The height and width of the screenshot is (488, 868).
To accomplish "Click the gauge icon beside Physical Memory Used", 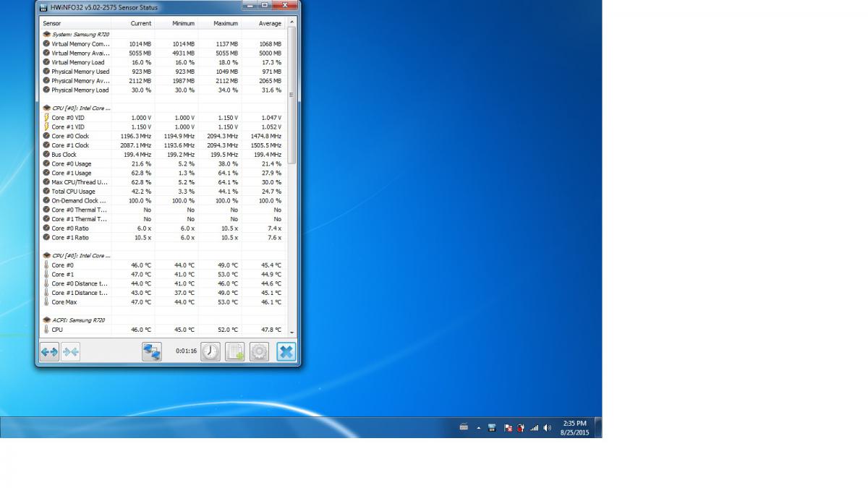I will coord(46,72).
